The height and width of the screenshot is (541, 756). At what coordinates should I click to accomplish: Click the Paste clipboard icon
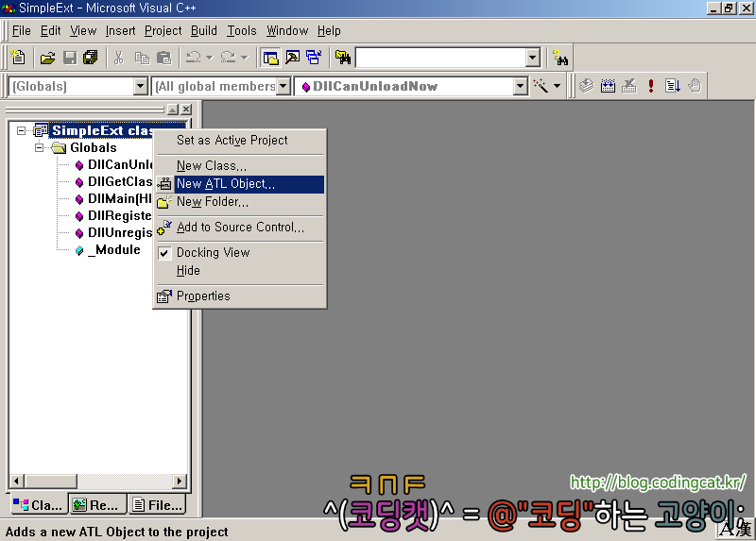pyautogui.click(x=163, y=58)
